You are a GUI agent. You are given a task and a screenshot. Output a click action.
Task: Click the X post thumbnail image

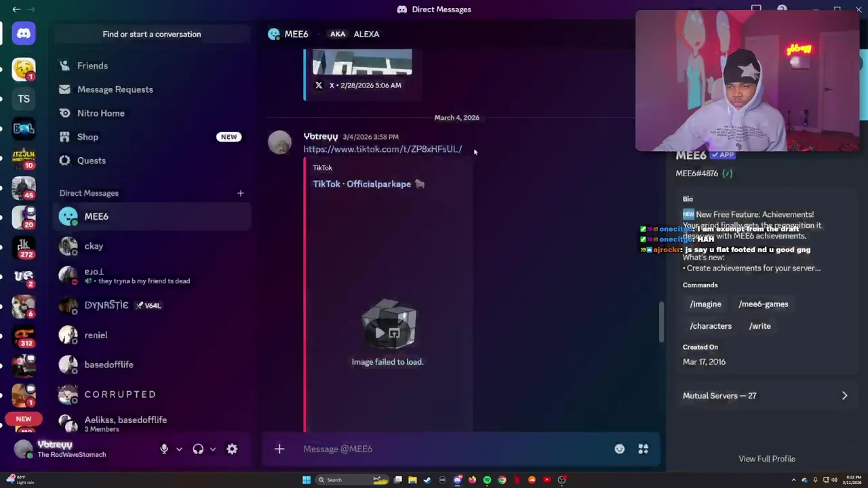pyautogui.click(x=362, y=62)
